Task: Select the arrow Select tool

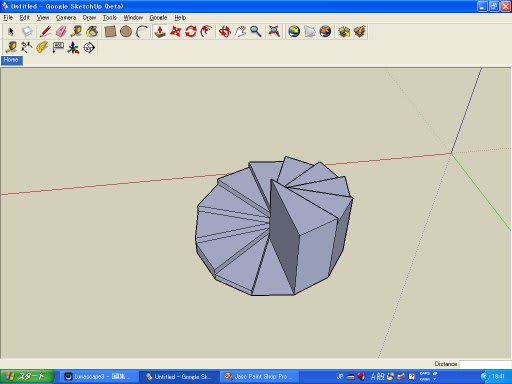Action: pos(11,32)
